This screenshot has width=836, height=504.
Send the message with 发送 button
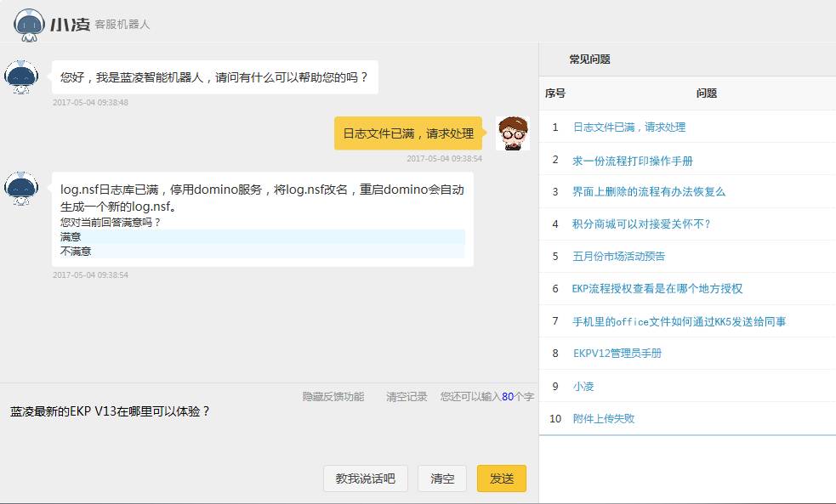tap(502, 479)
